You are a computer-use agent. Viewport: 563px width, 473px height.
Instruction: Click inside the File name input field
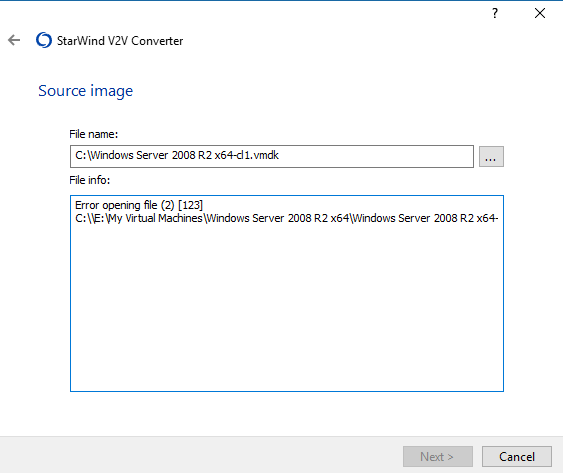tap(272, 157)
